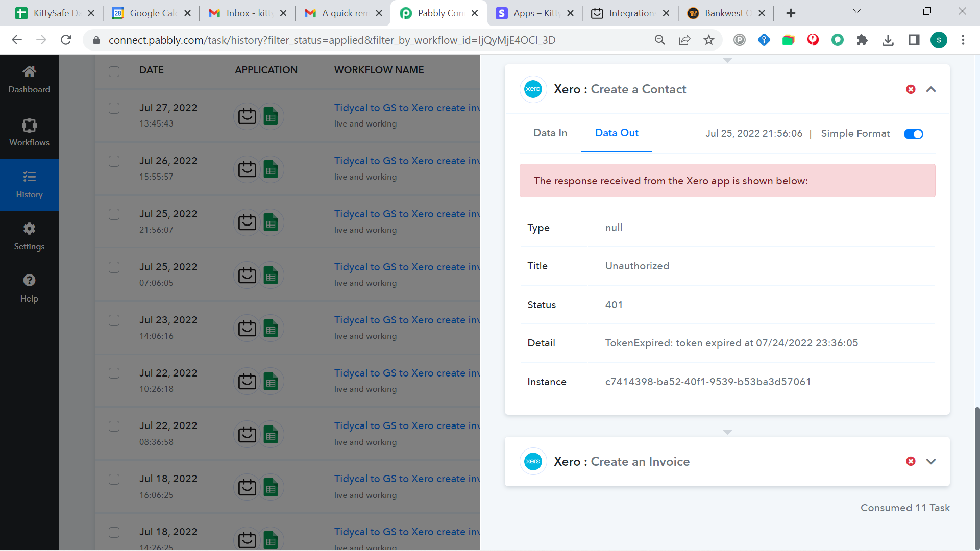Open the Help question mark icon
The height and width of the screenshot is (551, 980).
[29, 280]
